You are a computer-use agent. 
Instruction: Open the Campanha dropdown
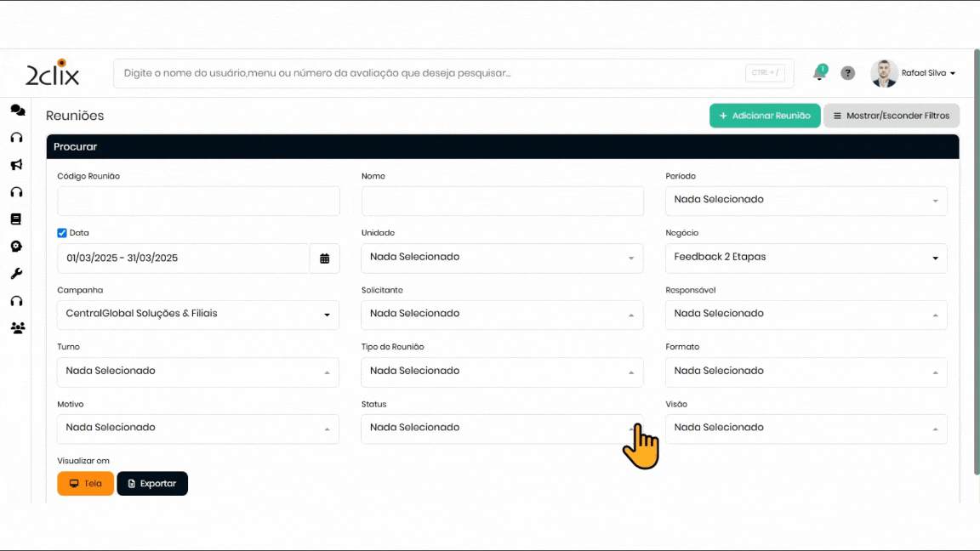pyautogui.click(x=197, y=315)
